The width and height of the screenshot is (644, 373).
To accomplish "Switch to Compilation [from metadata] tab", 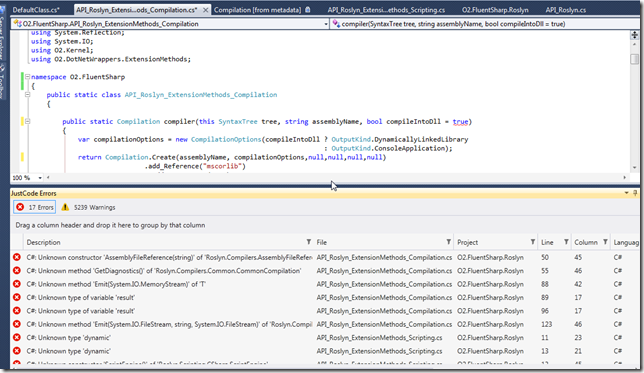I will click(x=258, y=9).
